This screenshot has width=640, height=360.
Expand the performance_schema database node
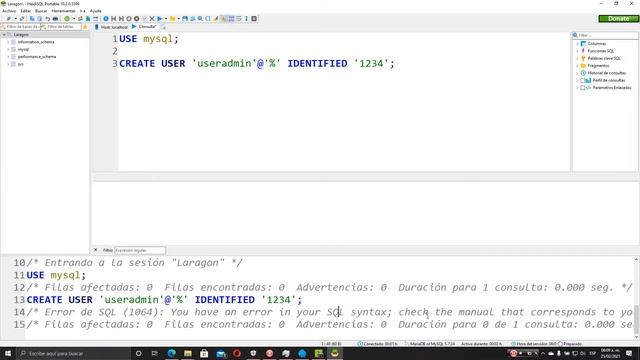pos(9,57)
